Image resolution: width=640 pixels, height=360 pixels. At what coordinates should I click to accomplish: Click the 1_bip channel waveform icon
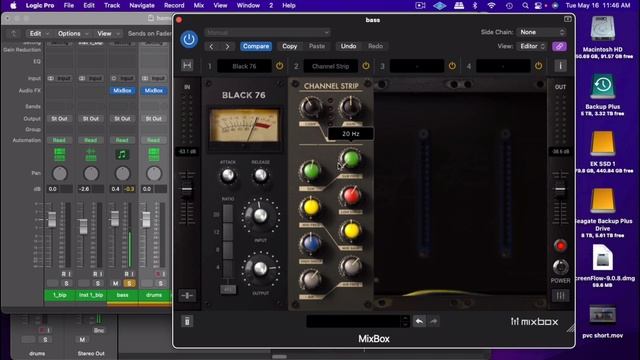(59, 154)
